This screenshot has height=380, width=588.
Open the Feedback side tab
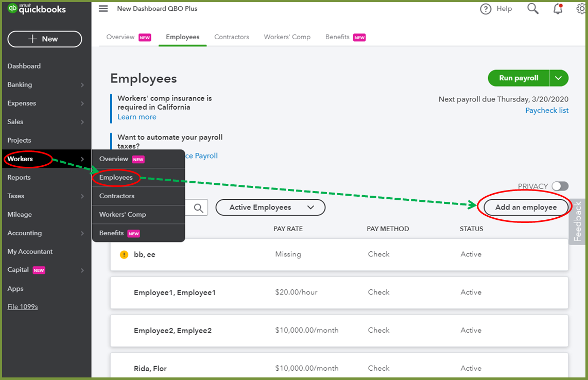578,222
